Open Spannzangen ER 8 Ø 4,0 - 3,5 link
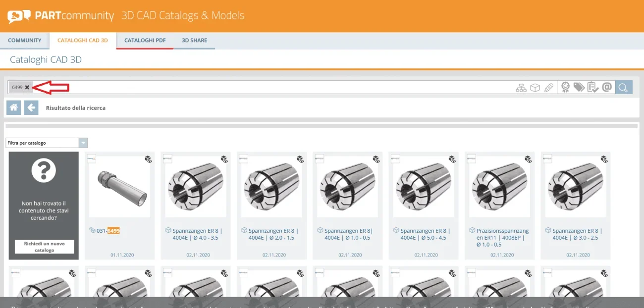The height and width of the screenshot is (308, 644). (x=197, y=234)
